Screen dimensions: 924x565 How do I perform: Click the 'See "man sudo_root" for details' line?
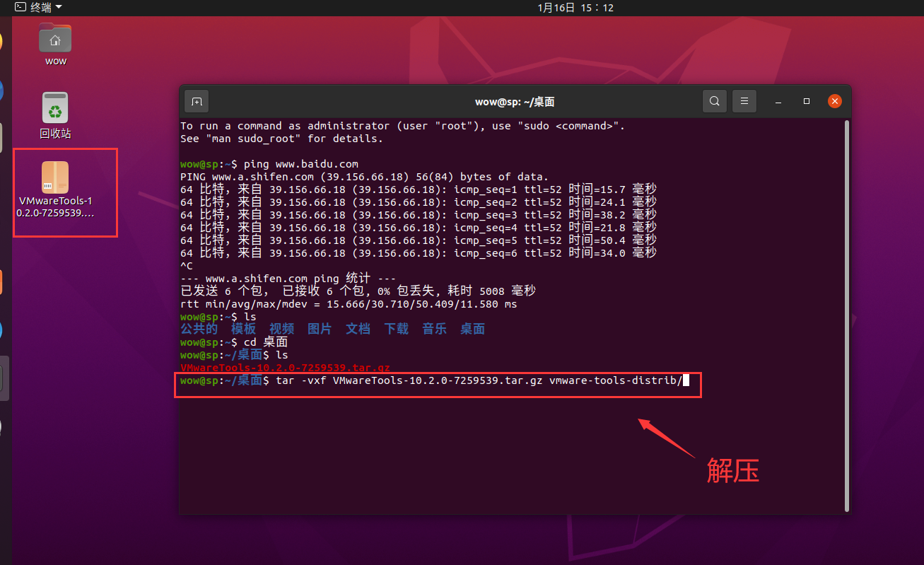[x=281, y=139]
